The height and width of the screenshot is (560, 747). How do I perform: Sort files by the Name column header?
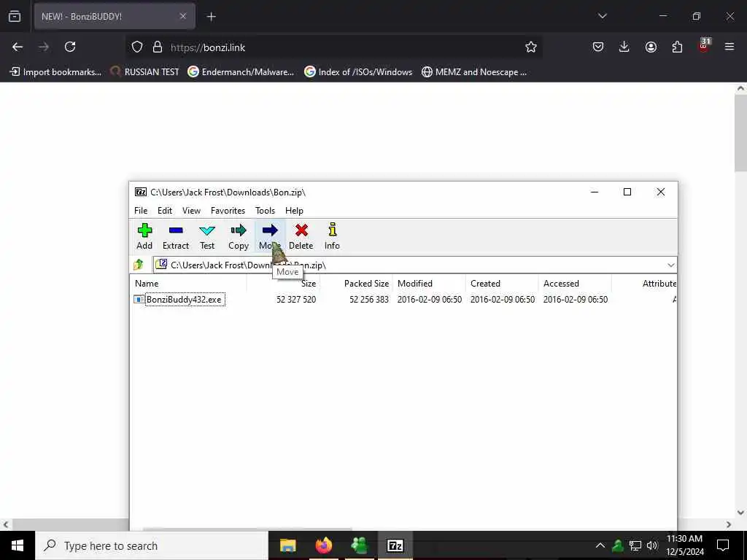tap(188, 284)
